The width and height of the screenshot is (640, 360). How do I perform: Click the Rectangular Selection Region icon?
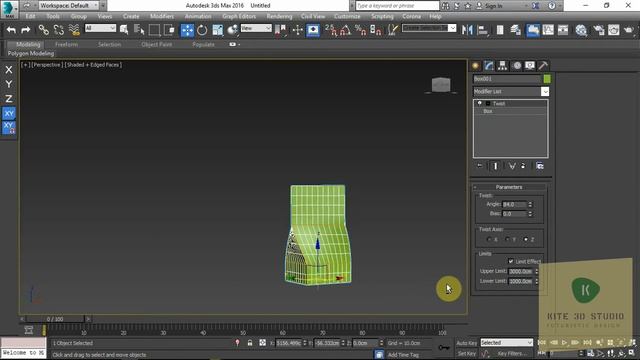154,30
